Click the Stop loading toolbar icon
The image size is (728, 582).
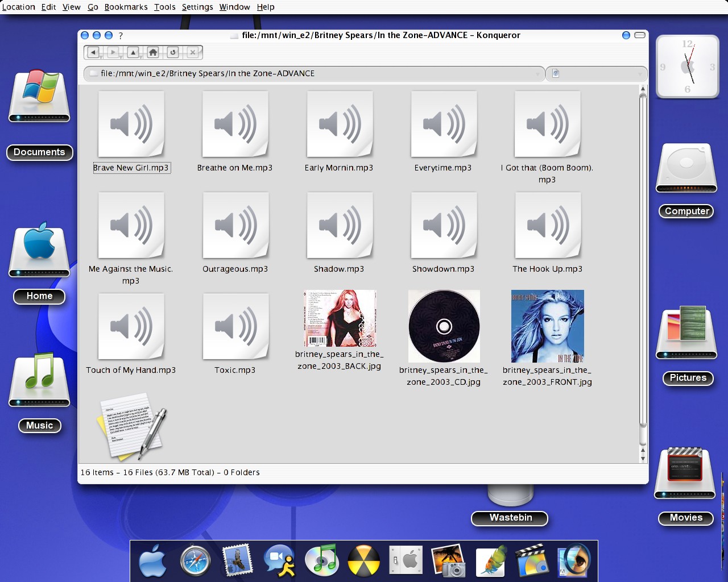point(193,52)
